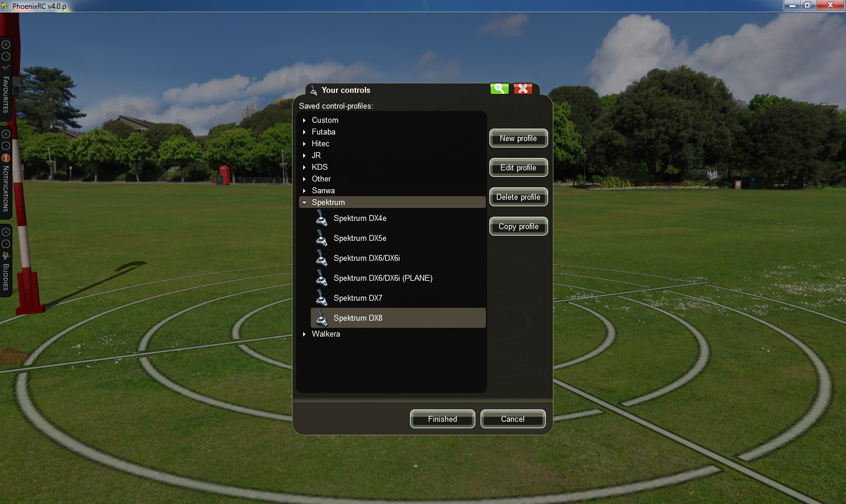Click the orange Notifications alert icon
The height and width of the screenshot is (504, 846).
(x=6, y=157)
